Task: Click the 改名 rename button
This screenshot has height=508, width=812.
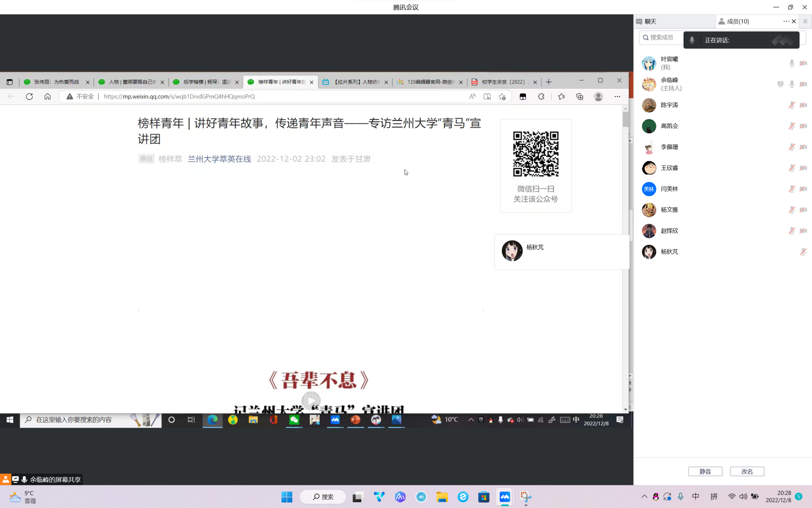Action: point(747,471)
